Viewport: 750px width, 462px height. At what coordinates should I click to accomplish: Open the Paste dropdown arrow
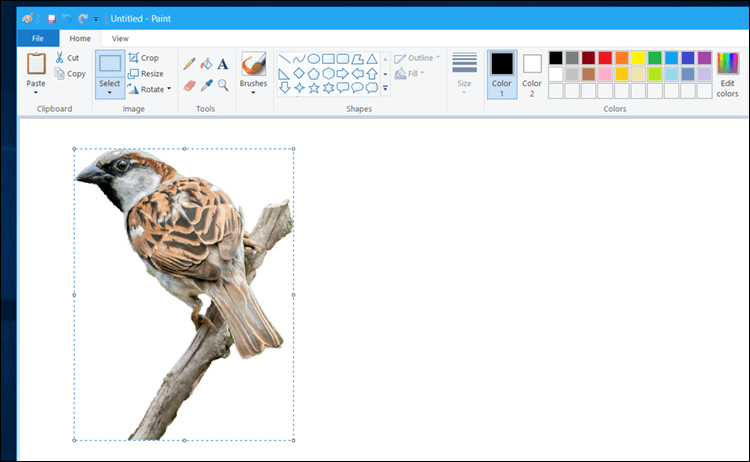[36, 92]
